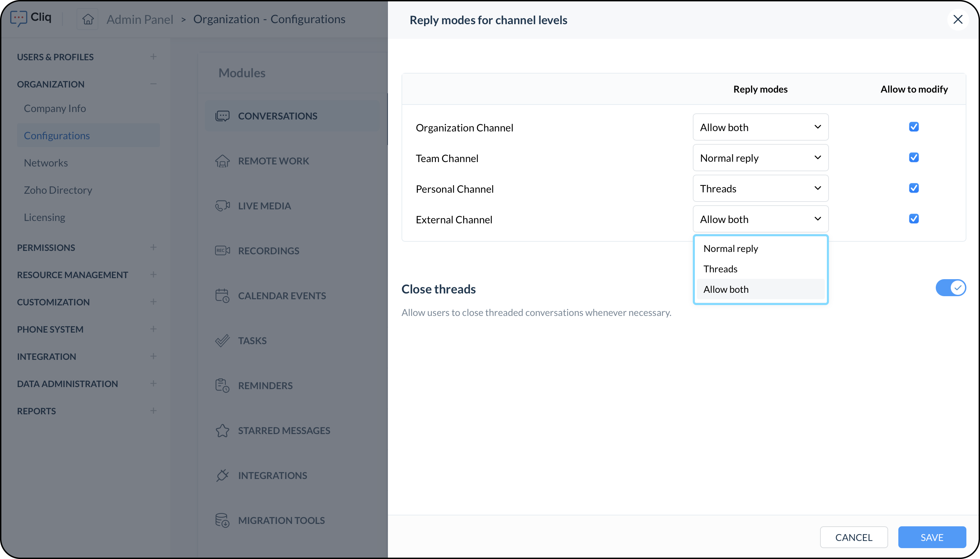Open the home icon in the header

[x=88, y=19]
